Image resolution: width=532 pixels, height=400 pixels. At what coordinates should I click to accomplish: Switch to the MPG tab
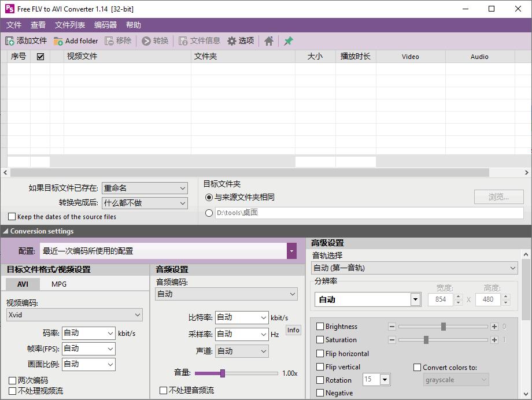pos(59,284)
